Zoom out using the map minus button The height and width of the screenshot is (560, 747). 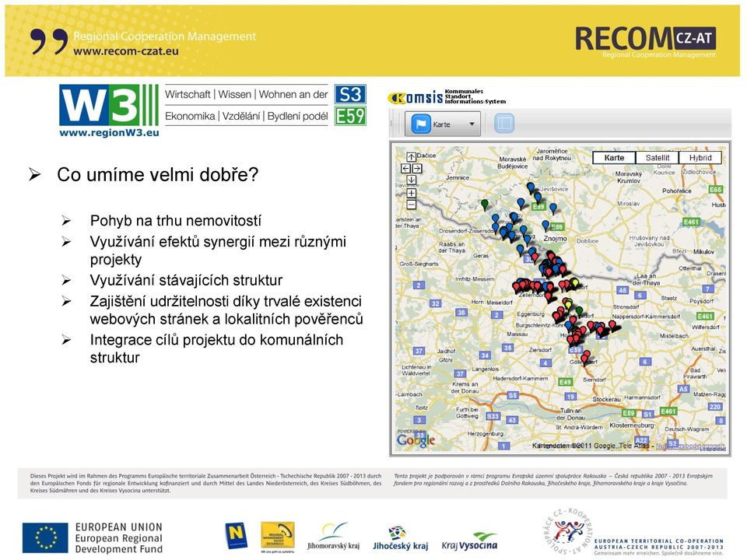pos(411,205)
